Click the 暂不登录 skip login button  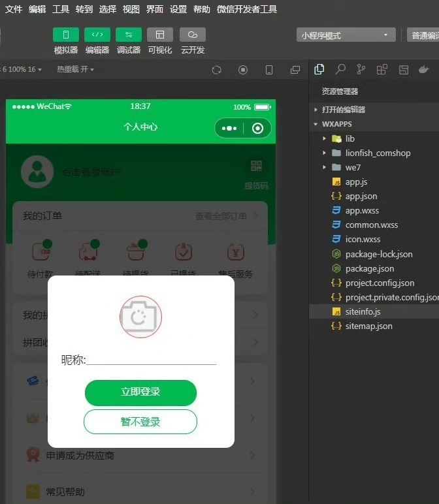(x=140, y=422)
